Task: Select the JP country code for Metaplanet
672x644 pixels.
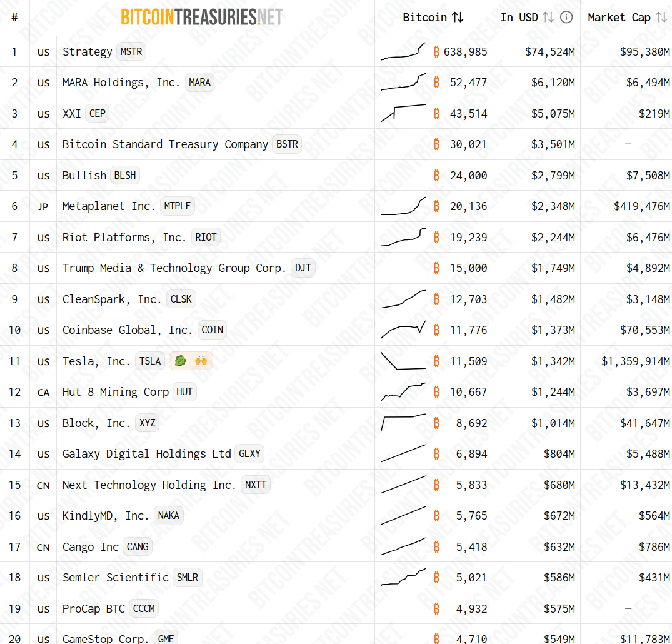Action: coord(43,207)
